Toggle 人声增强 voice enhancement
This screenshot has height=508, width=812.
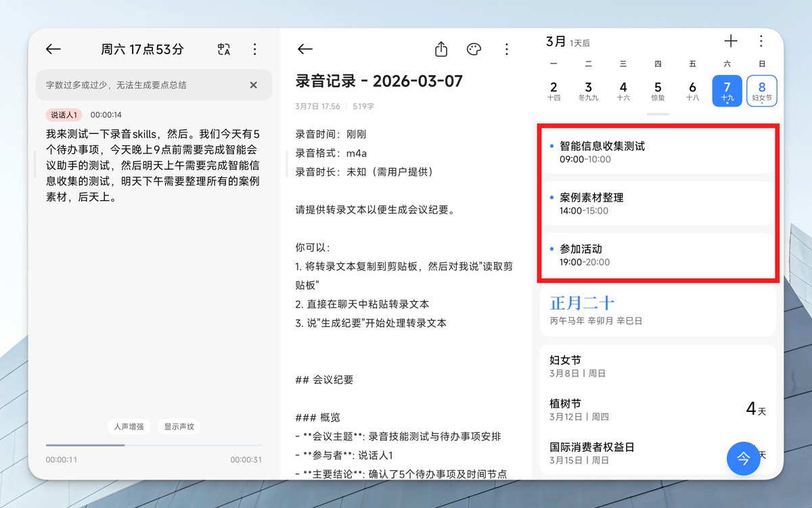[x=129, y=427]
